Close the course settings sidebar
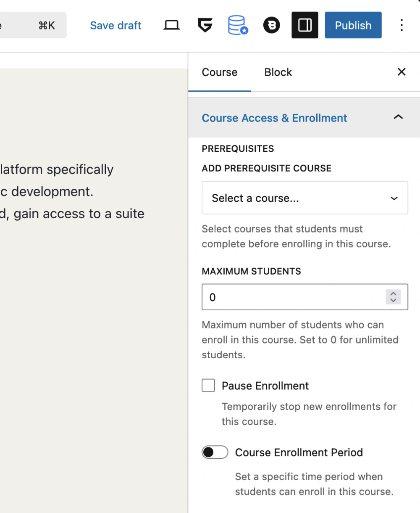Screen dimensions: 420x513 (402, 72)
